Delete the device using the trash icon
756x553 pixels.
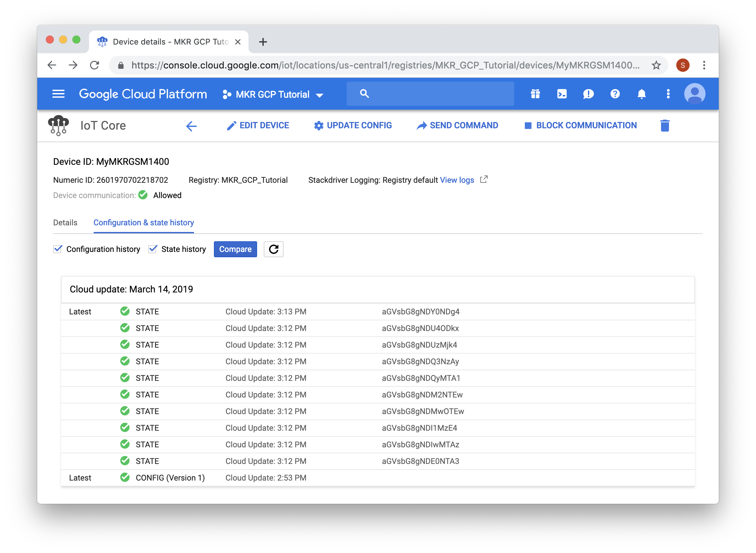665,126
